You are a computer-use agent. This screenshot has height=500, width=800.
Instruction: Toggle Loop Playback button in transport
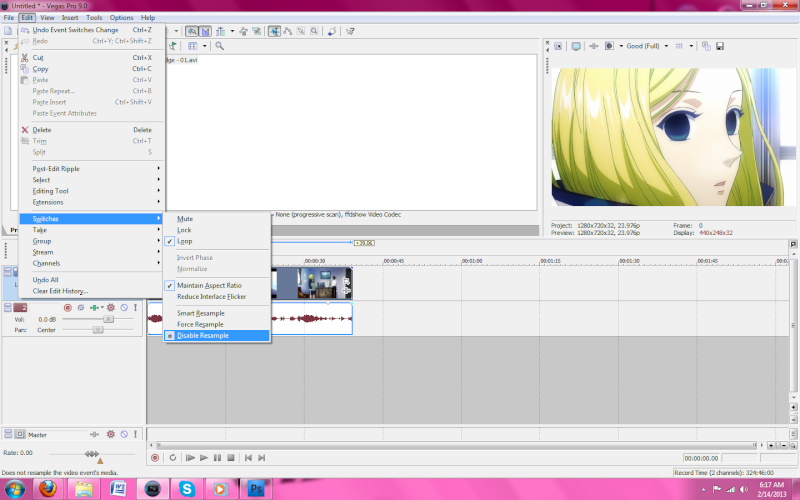pyautogui.click(x=172, y=458)
